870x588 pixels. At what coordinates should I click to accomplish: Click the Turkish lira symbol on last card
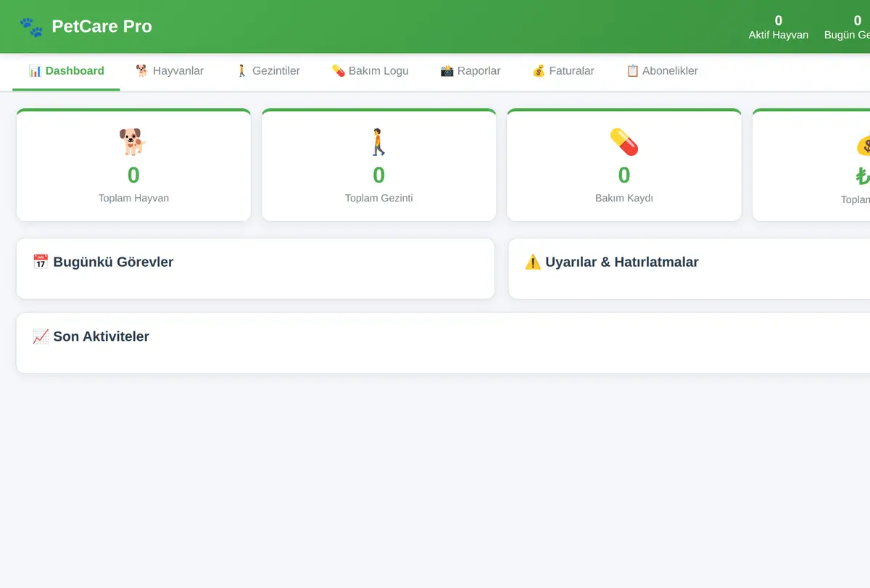point(863,175)
